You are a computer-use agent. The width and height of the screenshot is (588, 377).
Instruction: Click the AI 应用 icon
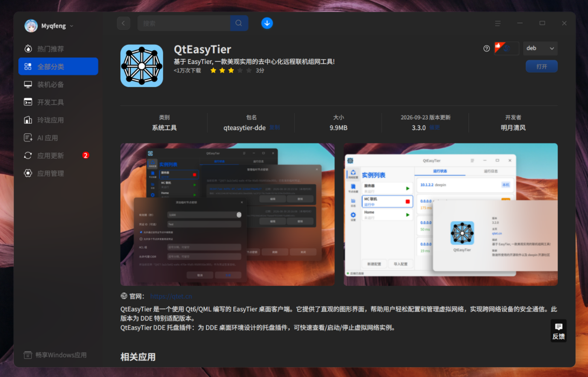pos(28,138)
